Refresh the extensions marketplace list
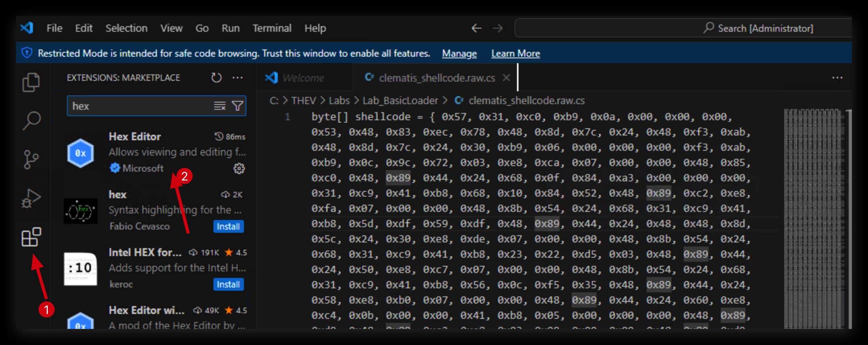The width and height of the screenshot is (868, 345). 216,78
